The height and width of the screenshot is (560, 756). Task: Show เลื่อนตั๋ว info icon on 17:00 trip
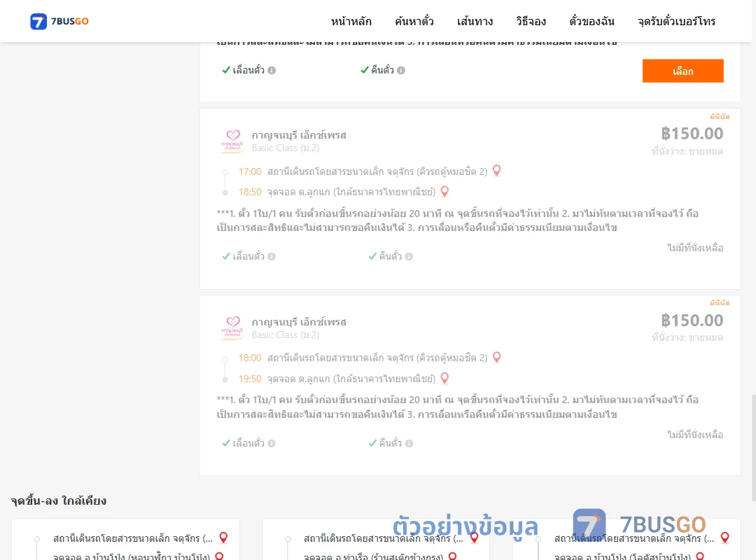(272, 257)
